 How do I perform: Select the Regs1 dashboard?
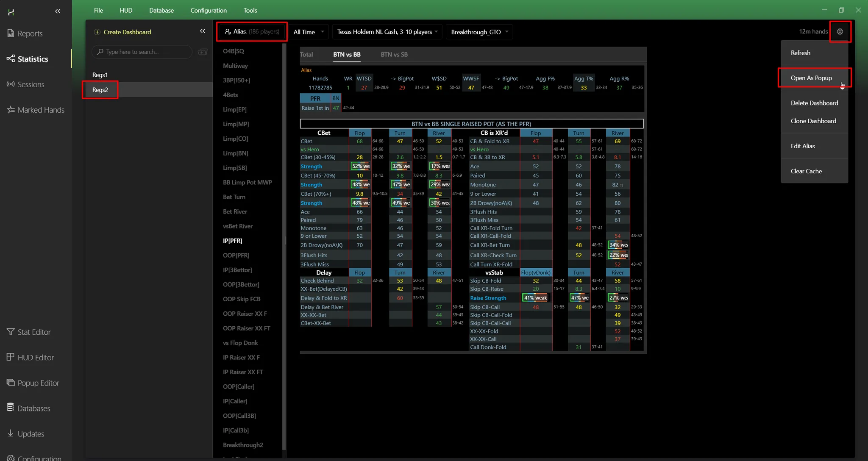click(100, 75)
